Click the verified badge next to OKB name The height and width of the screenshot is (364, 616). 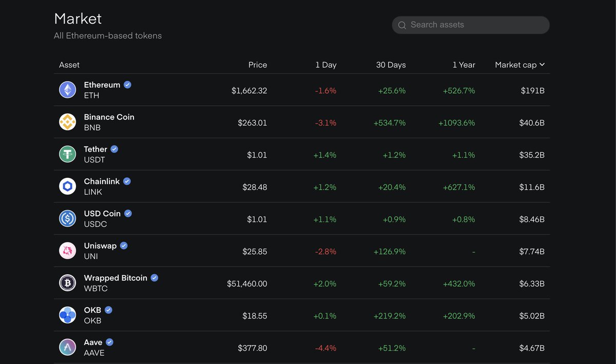tap(108, 310)
